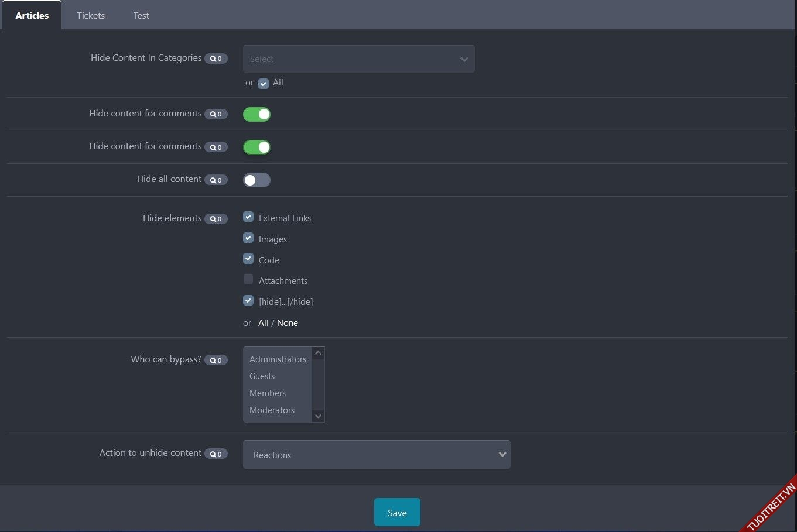
Task: Click search badge next to Hide elements
Action: (x=216, y=219)
